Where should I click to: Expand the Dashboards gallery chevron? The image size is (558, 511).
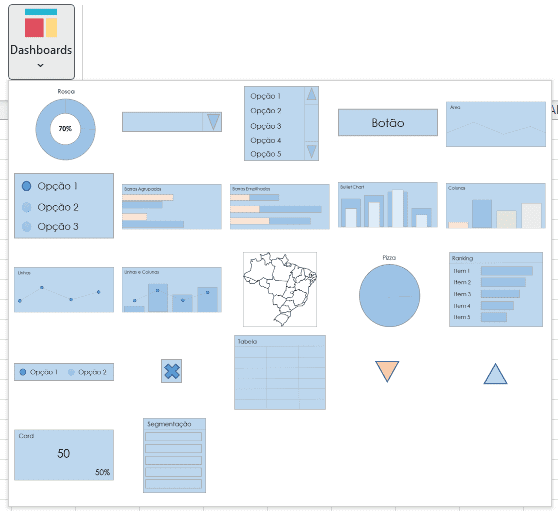tap(41, 65)
